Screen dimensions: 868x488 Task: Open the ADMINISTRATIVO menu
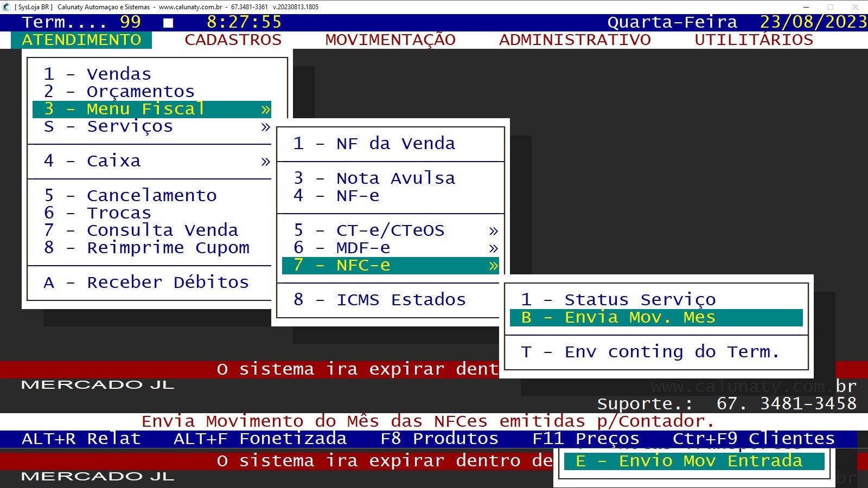[575, 39]
